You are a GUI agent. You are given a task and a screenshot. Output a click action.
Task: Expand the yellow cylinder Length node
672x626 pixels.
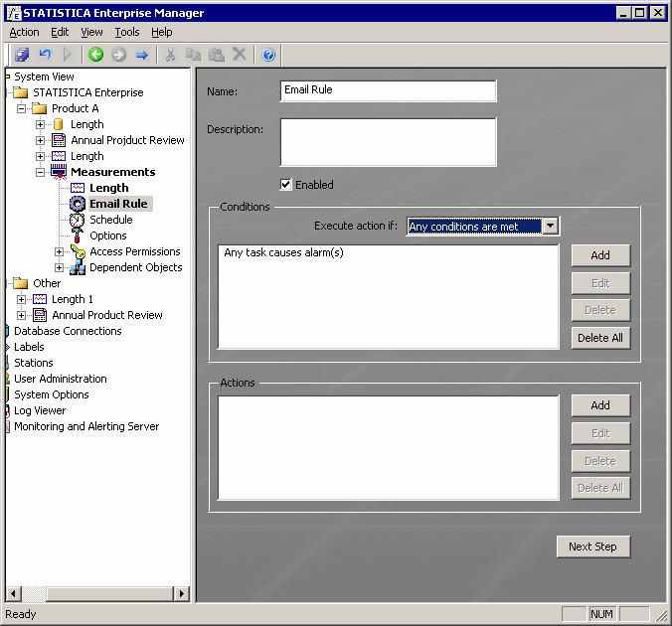click(40, 124)
